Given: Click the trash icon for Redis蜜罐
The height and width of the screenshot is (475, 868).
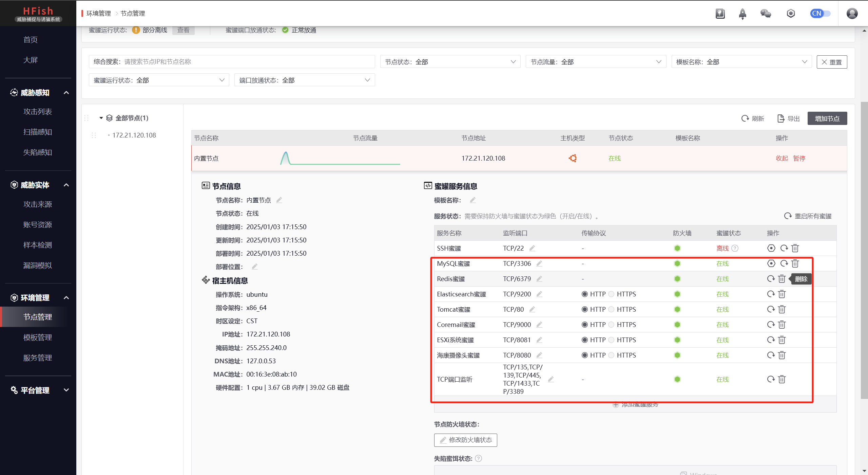Looking at the screenshot, I should [x=782, y=279].
